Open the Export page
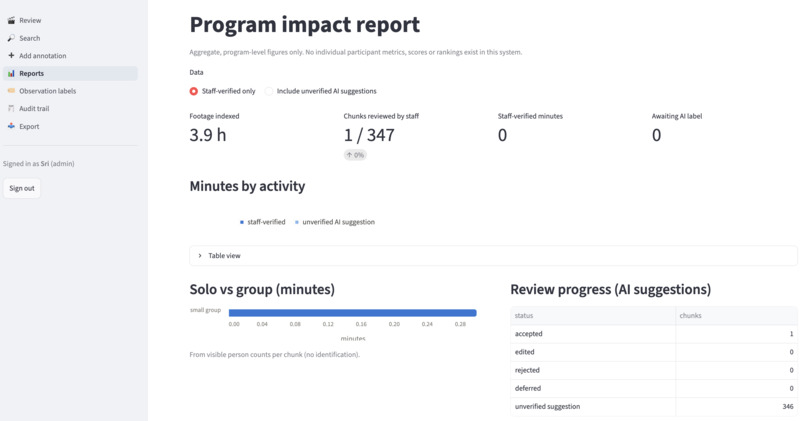This screenshot has height=421, width=806. [x=70, y=126]
